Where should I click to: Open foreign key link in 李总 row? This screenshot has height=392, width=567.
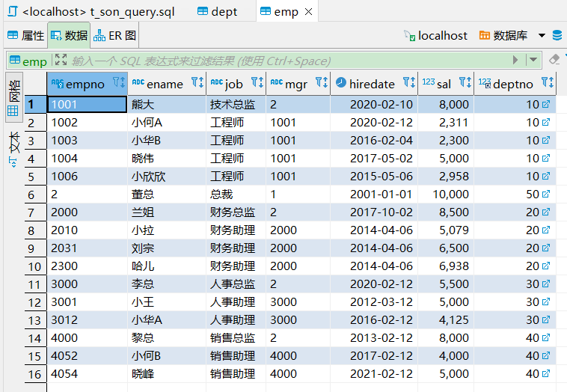point(546,284)
